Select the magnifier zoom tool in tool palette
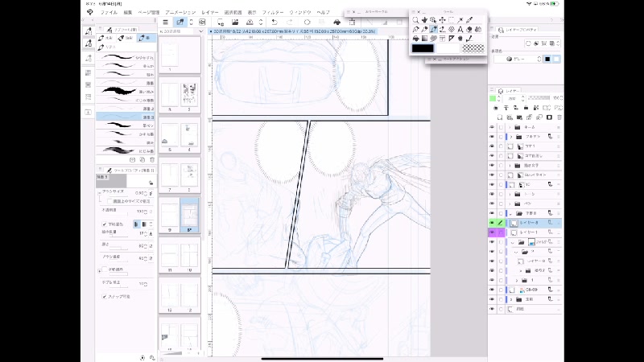Screen dimensions: 644x362 coord(415,19)
